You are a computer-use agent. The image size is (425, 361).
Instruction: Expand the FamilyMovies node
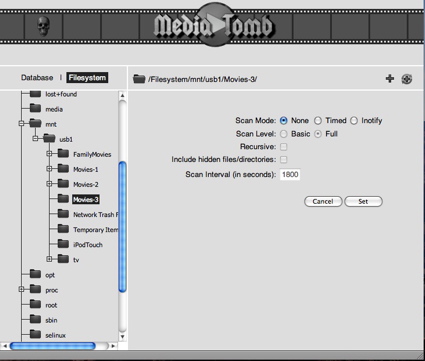coord(49,154)
